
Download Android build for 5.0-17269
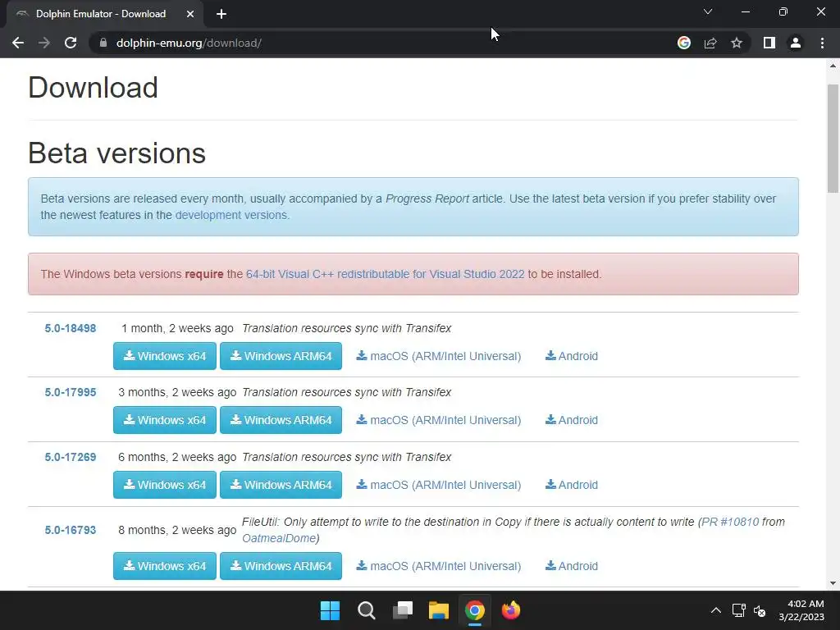(572, 485)
